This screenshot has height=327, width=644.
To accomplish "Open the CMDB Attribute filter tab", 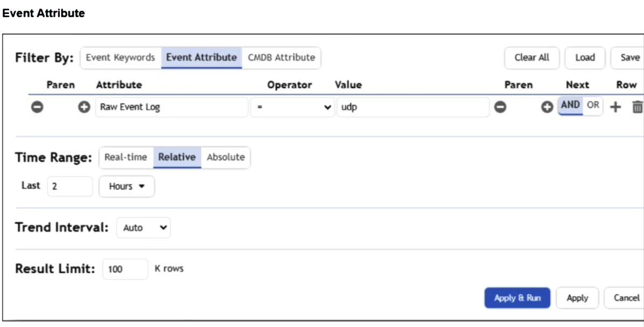I will [x=281, y=58].
